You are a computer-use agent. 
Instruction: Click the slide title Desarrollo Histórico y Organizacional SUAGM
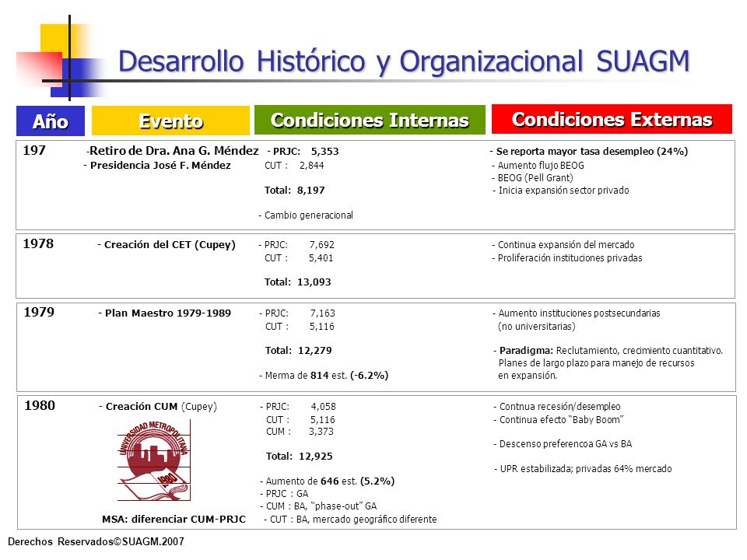pos(404,61)
